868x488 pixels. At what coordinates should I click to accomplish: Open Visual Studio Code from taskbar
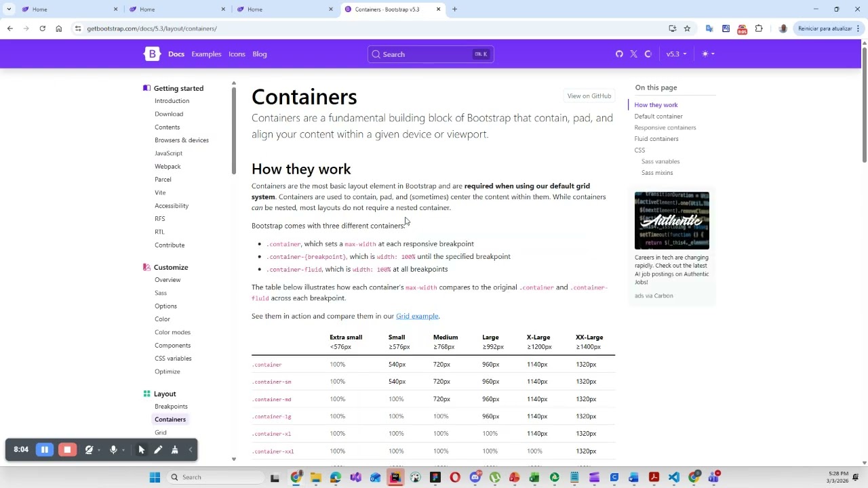673,478
